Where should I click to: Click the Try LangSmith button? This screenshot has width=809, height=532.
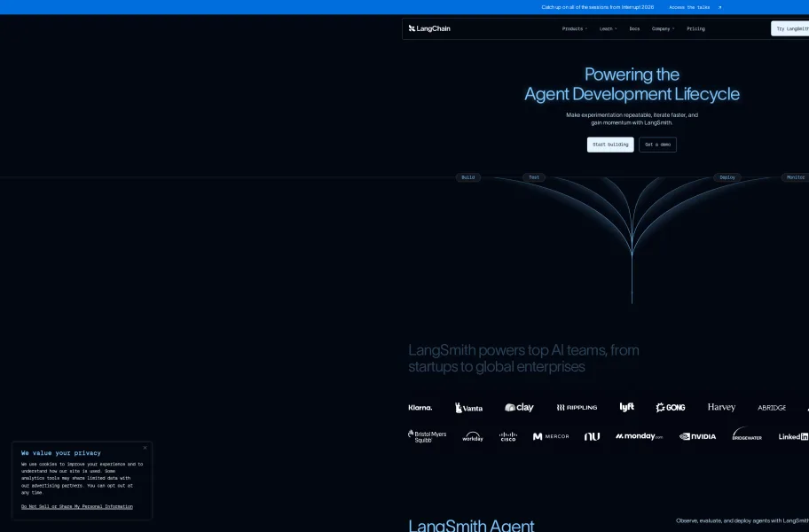pos(789,29)
